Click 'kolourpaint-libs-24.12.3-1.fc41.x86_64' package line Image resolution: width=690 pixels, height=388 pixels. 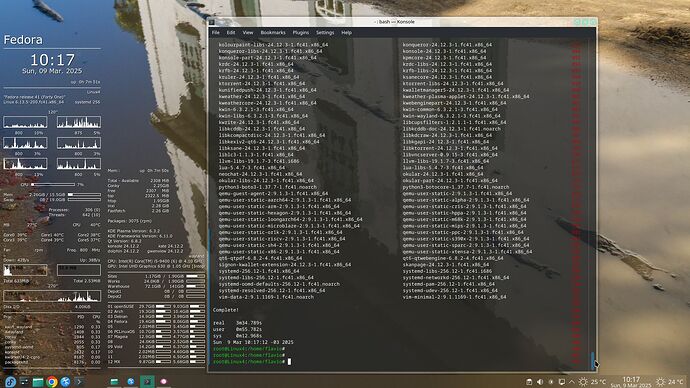click(273, 45)
